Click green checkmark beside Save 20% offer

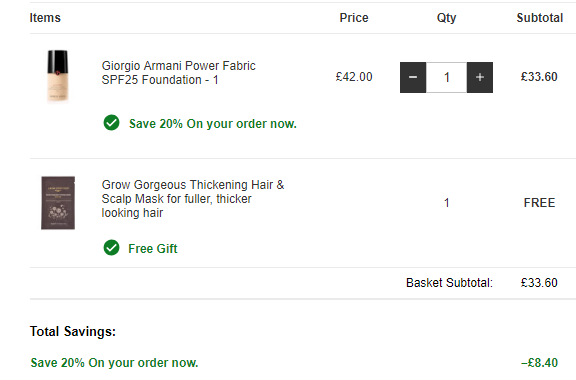pos(111,123)
